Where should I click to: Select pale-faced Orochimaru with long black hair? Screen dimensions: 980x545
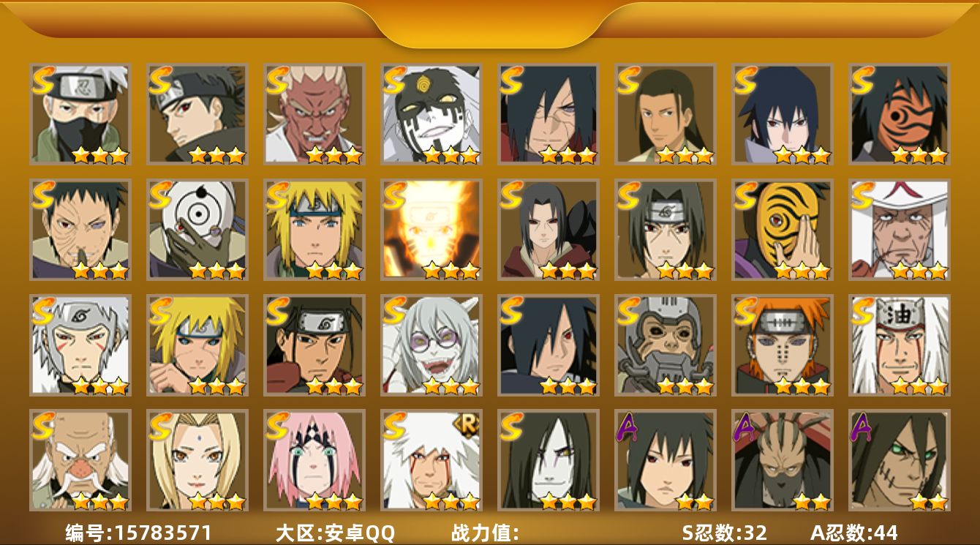(x=548, y=460)
